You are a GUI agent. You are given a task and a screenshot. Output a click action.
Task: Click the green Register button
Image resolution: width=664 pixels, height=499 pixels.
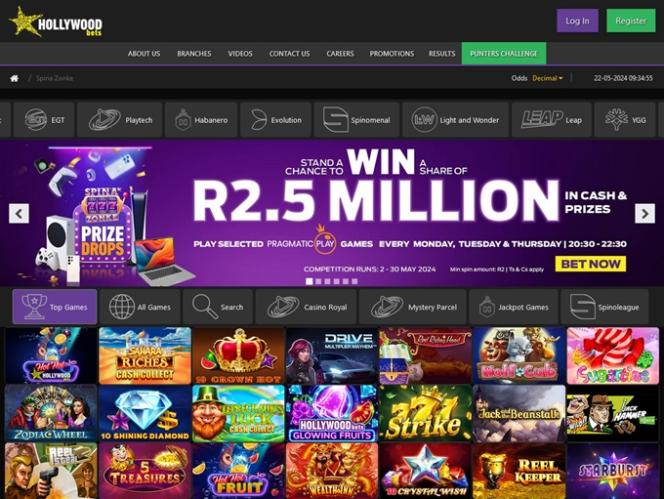[631, 21]
